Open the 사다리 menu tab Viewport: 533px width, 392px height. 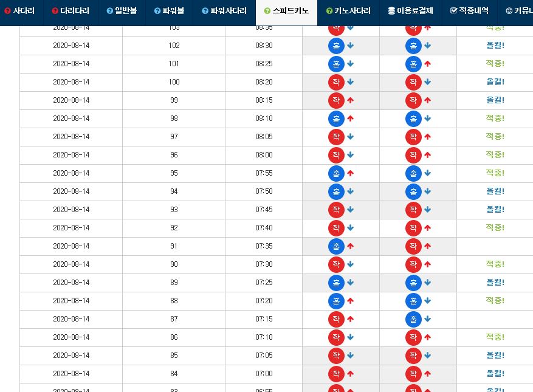19,11
